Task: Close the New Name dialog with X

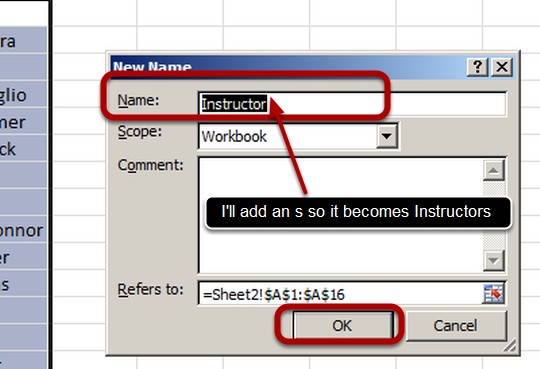Action: coord(502,66)
